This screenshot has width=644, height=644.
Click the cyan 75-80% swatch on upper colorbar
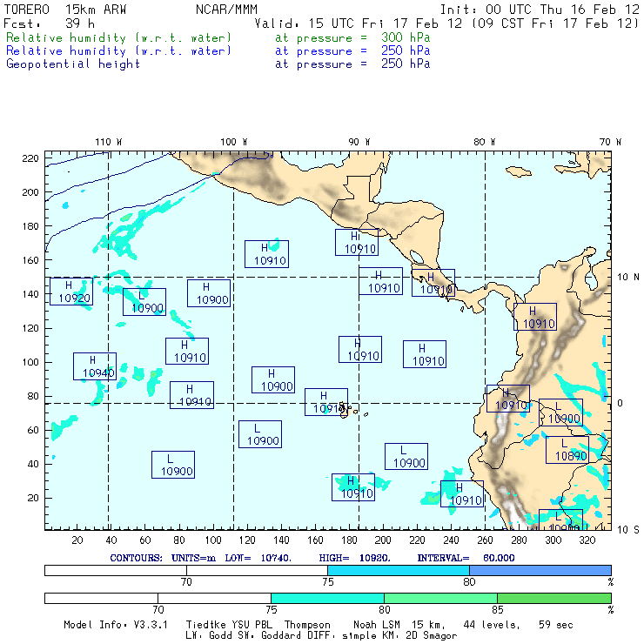point(399,570)
